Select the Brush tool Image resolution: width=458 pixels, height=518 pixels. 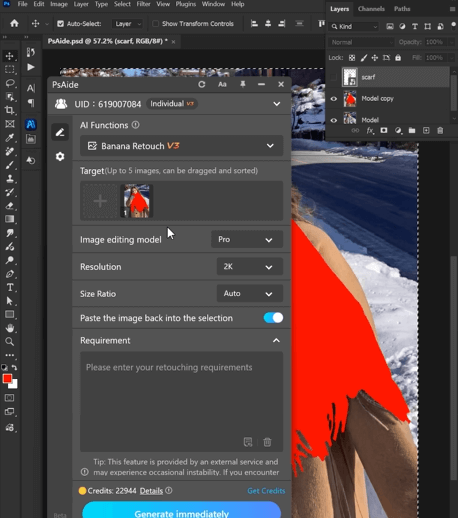10,165
